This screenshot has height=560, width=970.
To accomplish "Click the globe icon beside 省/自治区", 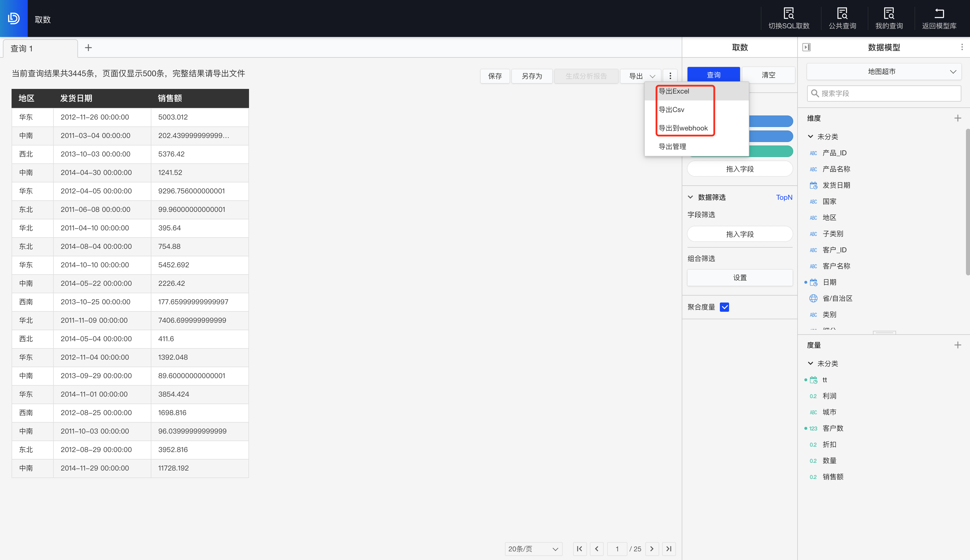I will click(813, 298).
